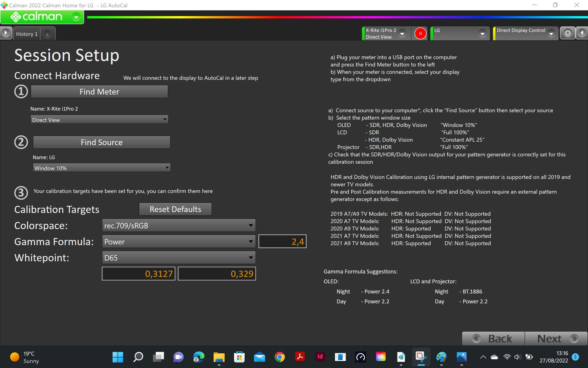
Task: Open Adobe InDesign from taskbar
Action: [x=320, y=357]
